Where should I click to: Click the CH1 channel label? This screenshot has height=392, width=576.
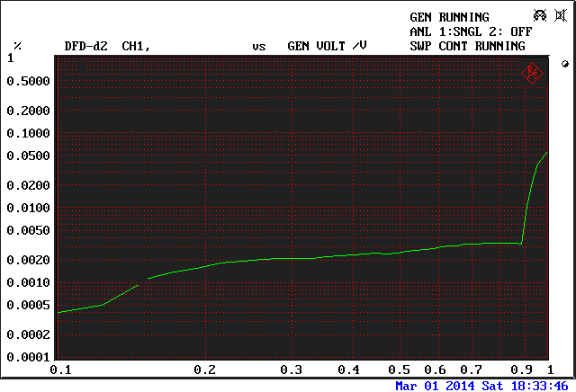[x=136, y=46]
